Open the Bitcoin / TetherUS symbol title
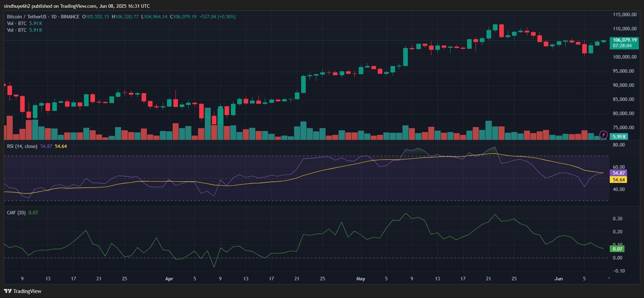Viewport: 644px width, 298px height. (x=27, y=17)
